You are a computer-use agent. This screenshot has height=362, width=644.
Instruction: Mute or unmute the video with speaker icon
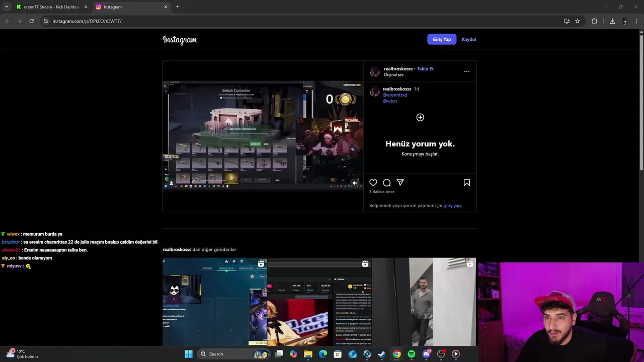point(355,183)
